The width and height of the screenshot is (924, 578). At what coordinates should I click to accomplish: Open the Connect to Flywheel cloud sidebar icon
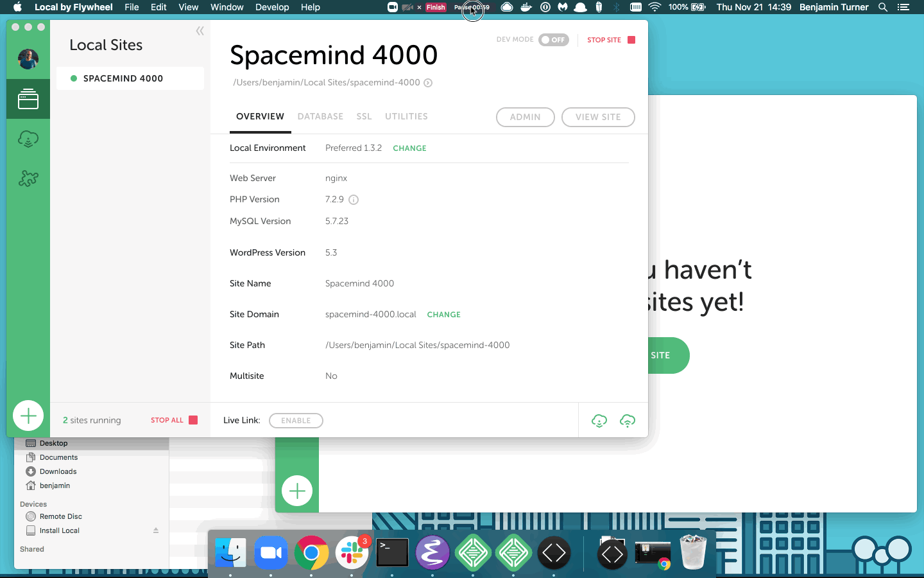[x=28, y=139]
